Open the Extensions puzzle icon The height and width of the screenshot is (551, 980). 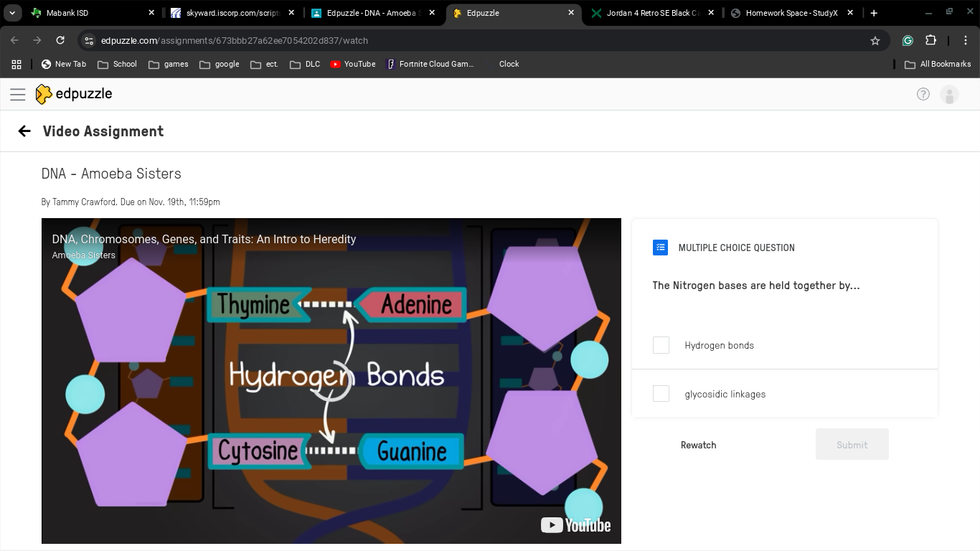pyautogui.click(x=931, y=41)
